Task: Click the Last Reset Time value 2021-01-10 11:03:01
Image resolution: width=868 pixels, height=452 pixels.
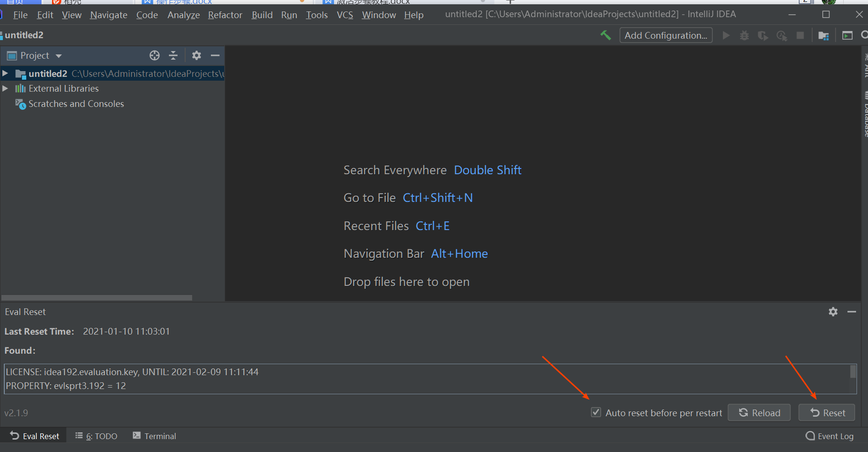Action: coord(126,331)
